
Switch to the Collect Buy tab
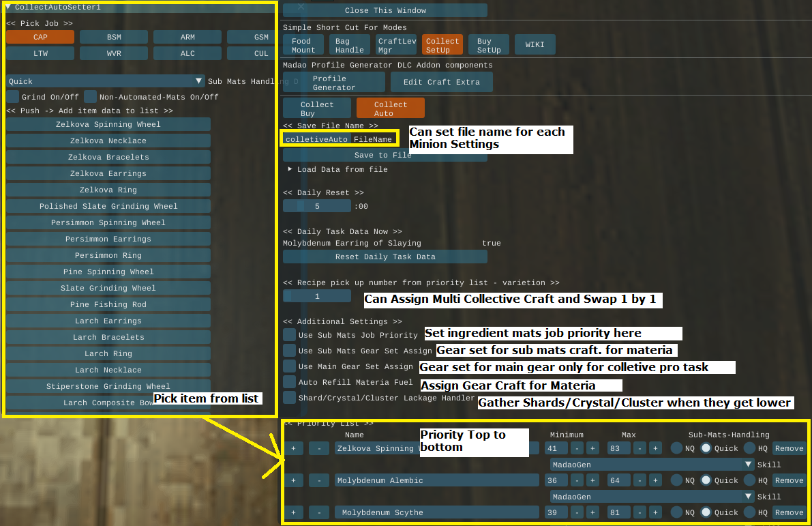coord(317,108)
